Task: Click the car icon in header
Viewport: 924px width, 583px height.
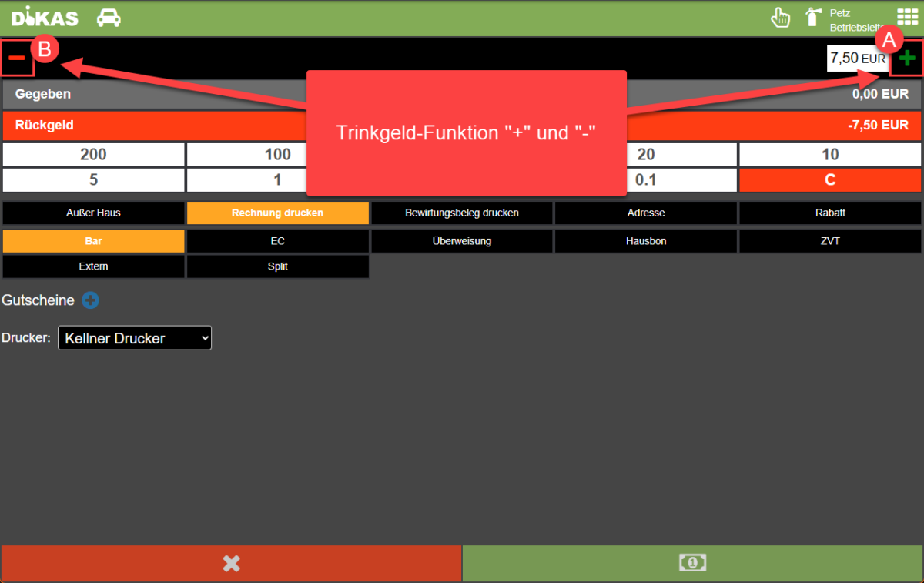Action: pos(109,18)
